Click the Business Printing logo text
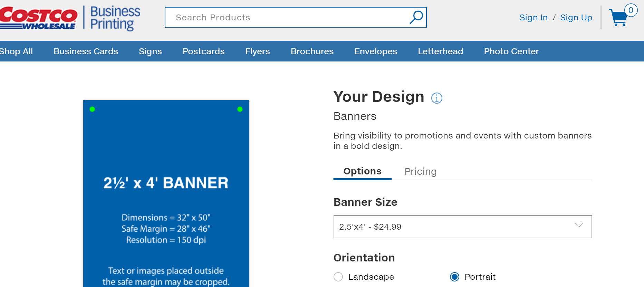This screenshot has width=644, height=287. click(115, 18)
